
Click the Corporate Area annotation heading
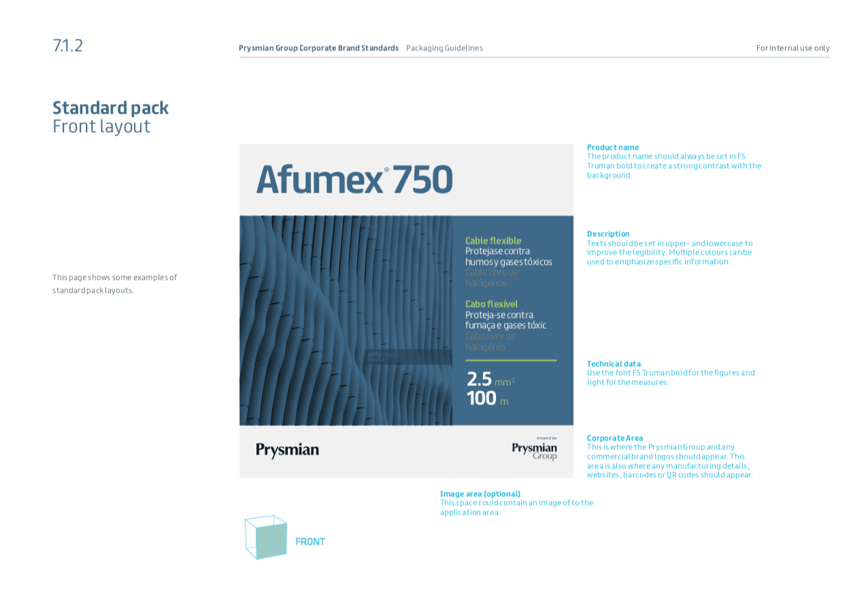click(x=615, y=438)
